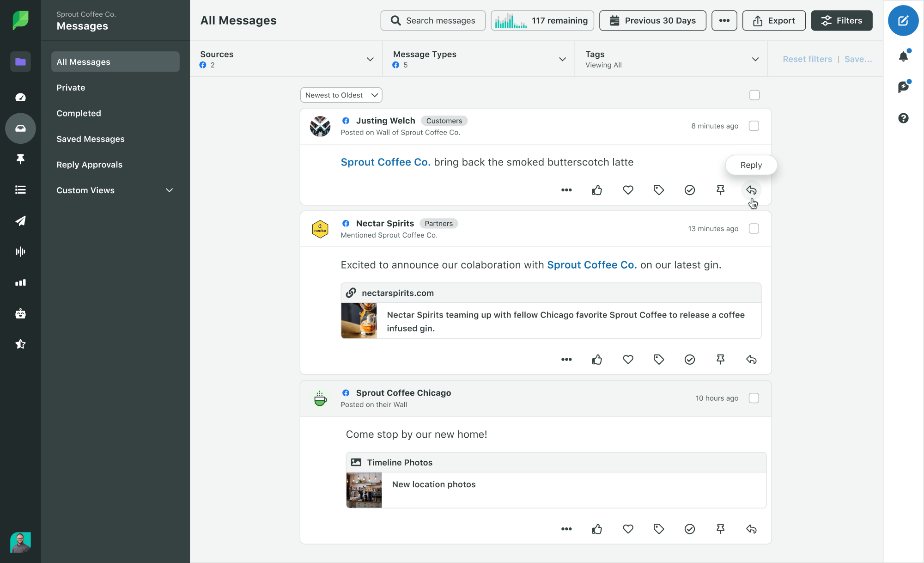Toggle select all messages checkbox
Viewport: 924px width, 563px height.
(754, 95)
